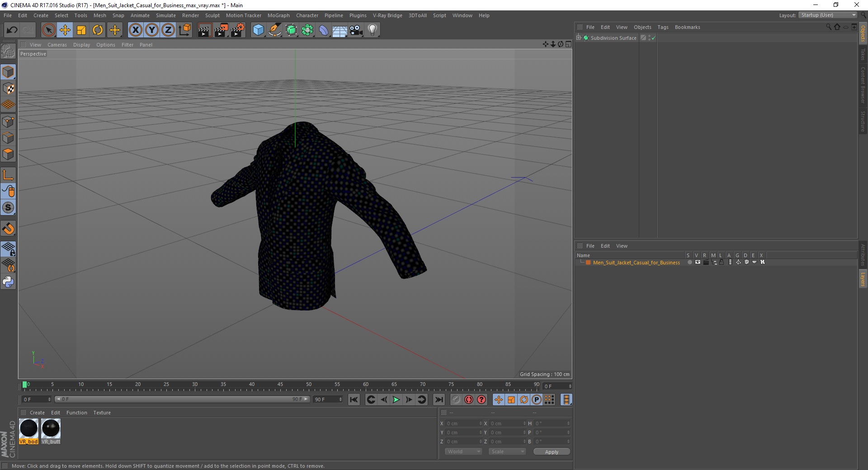The width and height of the screenshot is (868, 470).
Task: Switch to Polygons mode
Action: point(8,154)
